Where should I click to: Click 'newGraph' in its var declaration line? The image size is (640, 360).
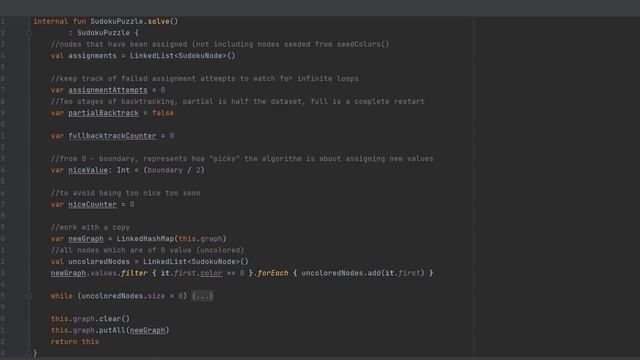86,238
